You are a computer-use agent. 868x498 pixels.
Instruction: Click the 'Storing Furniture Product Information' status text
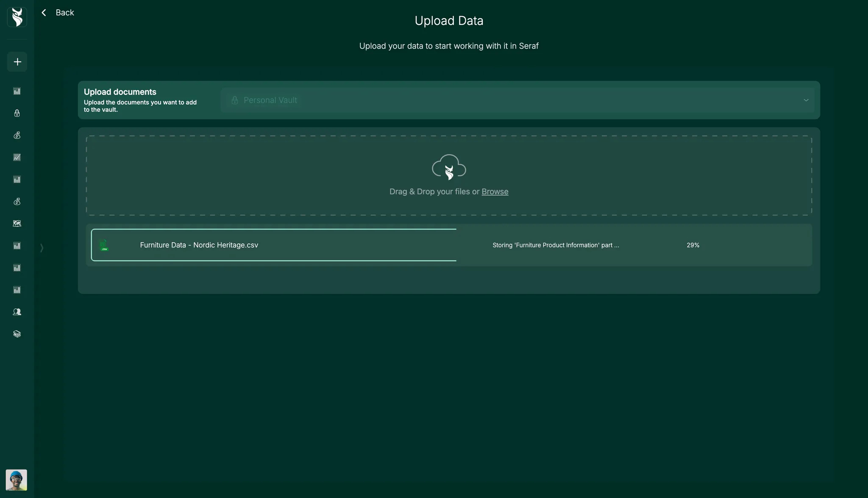click(555, 245)
